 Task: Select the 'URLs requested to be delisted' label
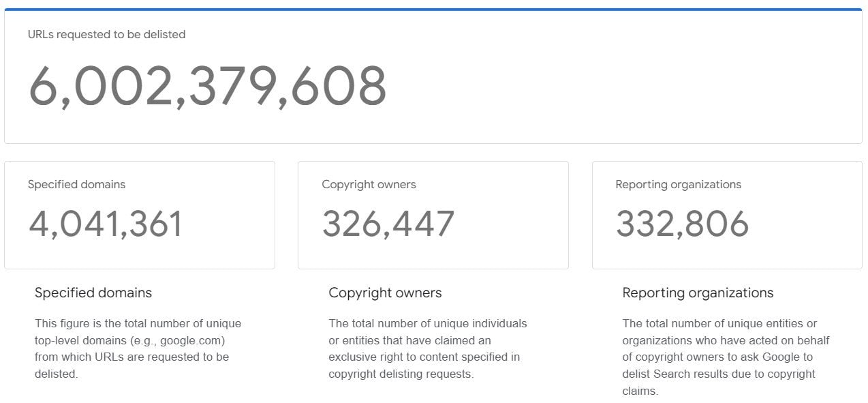[x=106, y=34]
